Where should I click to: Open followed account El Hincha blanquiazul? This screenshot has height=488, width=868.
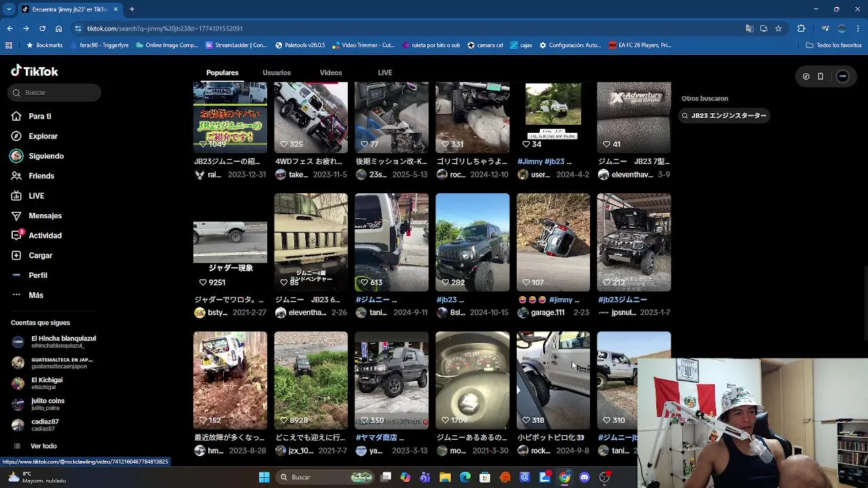click(x=54, y=342)
